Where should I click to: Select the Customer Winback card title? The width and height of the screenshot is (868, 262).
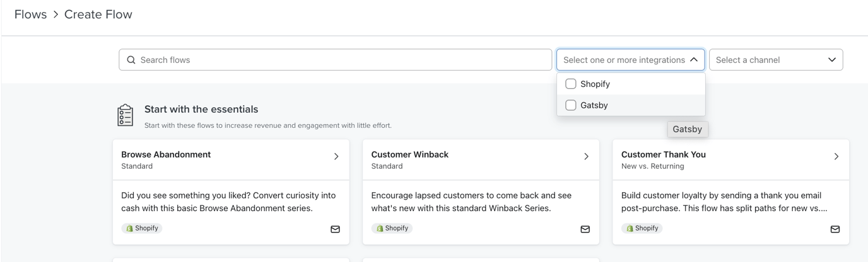coord(409,154)
